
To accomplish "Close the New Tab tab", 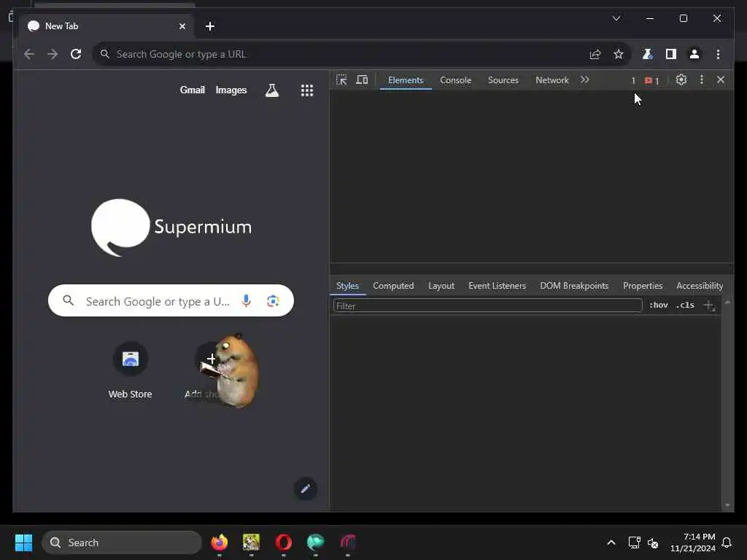I will tap(182, 26).
